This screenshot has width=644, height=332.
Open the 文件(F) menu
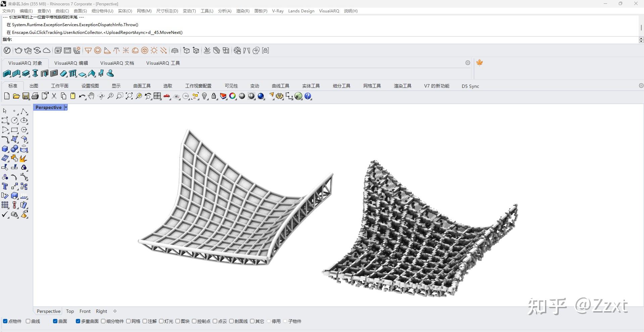pyautogui.click(x=9, y=11)
